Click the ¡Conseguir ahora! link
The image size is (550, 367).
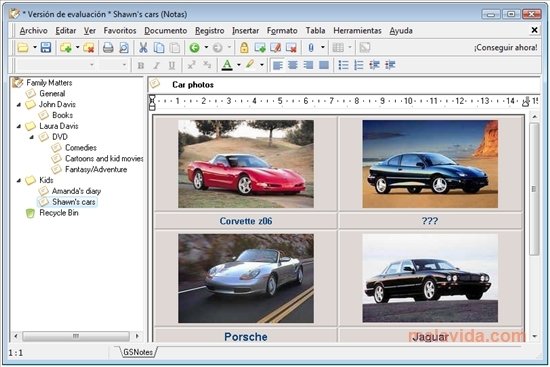[x=505, y=47]
